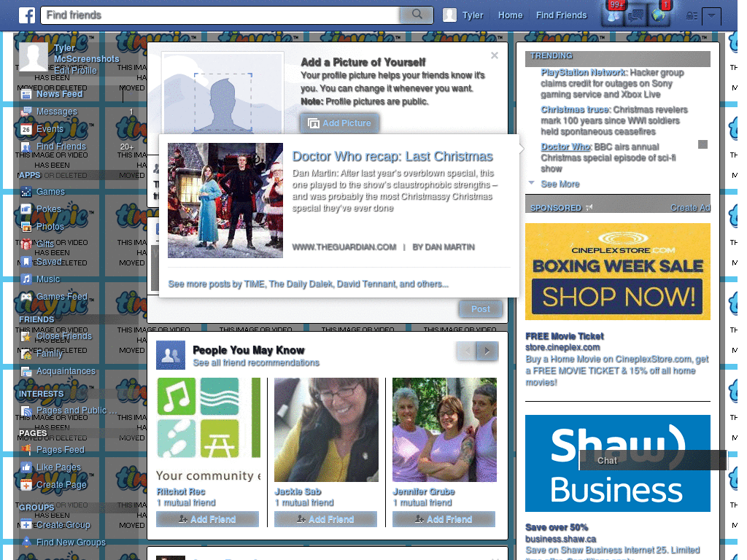Click the Games sidebar icon
Viewport: 747px width, 560px height.
tap(26, 192)
